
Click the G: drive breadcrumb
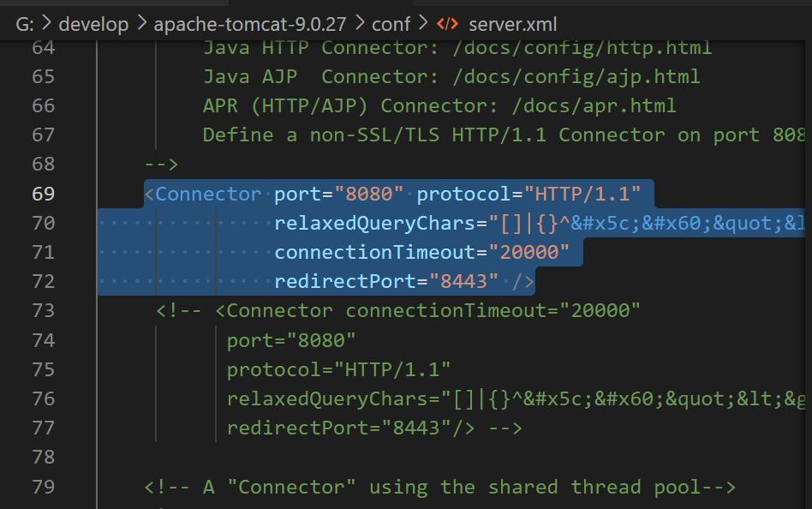click(25, 24)
